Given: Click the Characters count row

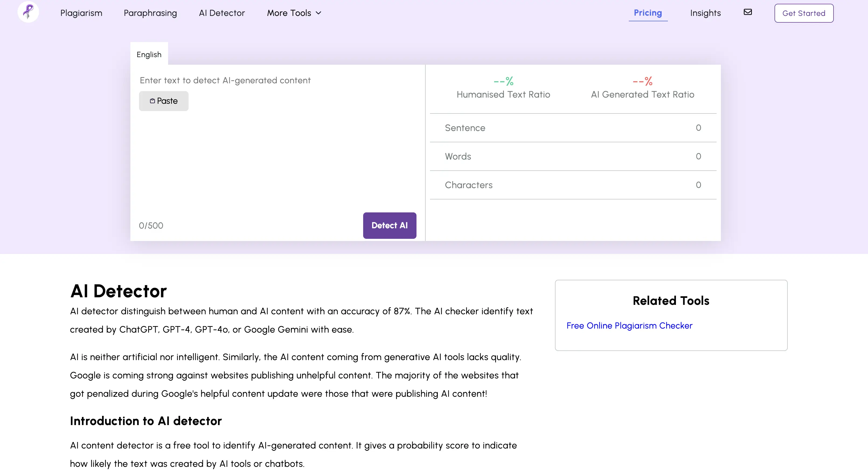Looking at the screenshot, I should click(573, 185).
